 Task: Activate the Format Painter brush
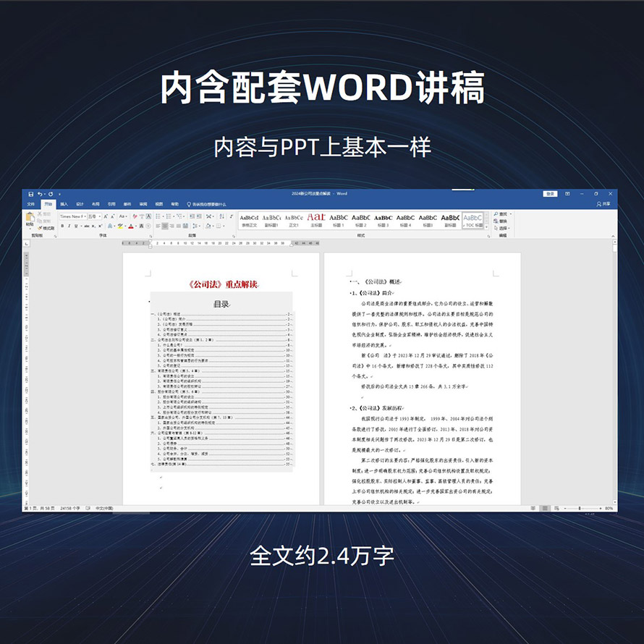pos(46,228)
